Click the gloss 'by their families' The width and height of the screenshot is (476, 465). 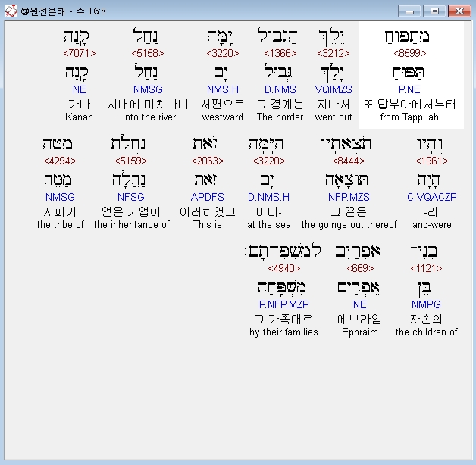tap(283, 332)
